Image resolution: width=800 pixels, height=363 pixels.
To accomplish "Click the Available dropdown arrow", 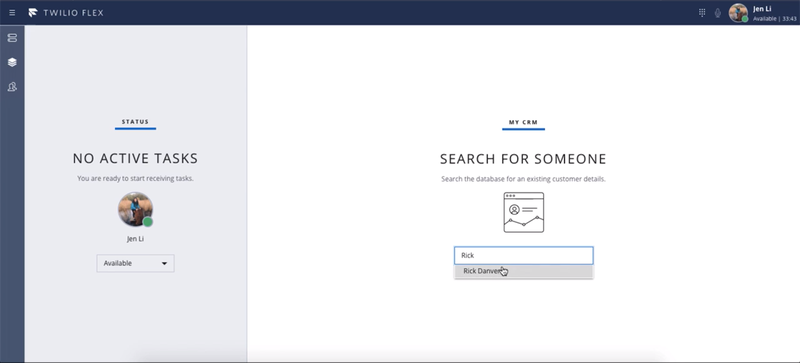I will [x=164, y=263].
